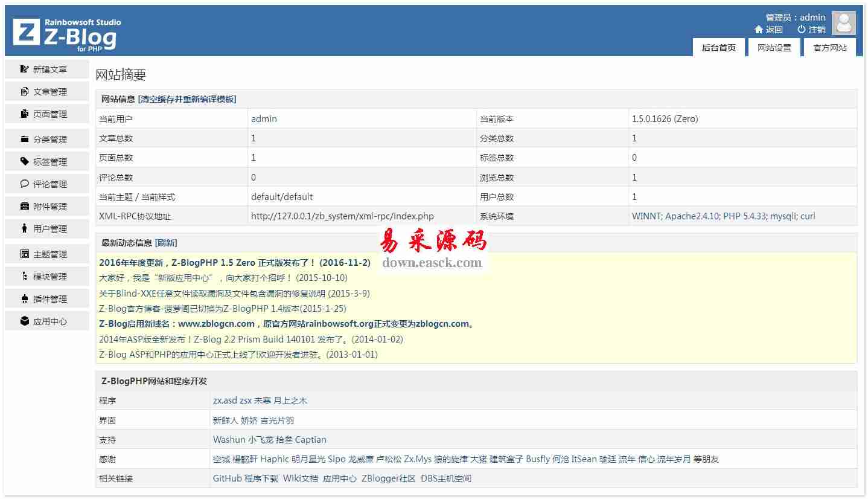Click the 返回 link in the header
868x499 pixels.
click(x=774, y=30)
